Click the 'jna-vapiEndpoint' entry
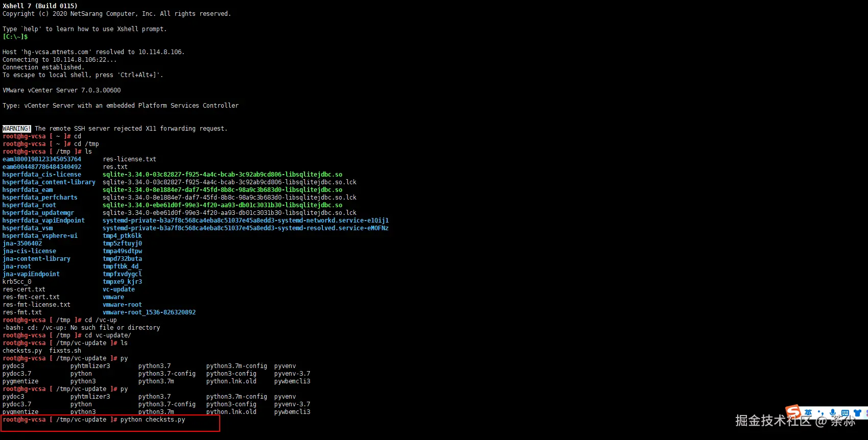This screenshot has height=440, width=868. [31, 274]
